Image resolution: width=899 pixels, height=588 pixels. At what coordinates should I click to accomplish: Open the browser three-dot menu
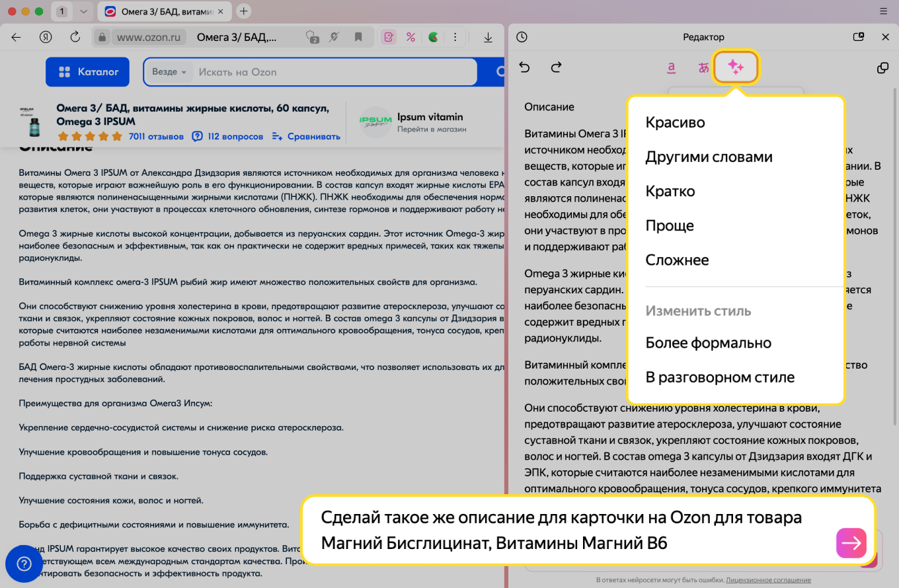tap(455, 37)
